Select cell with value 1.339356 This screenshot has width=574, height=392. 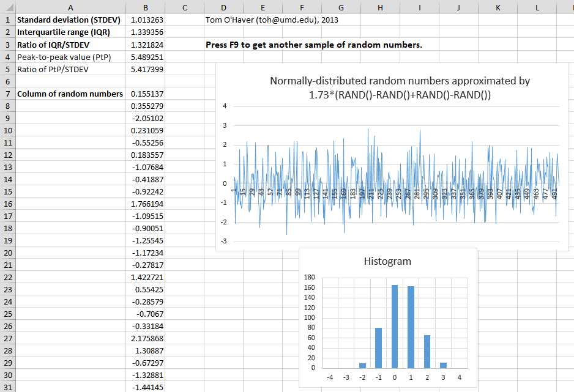pyautogui.click(x=146, y=32)
